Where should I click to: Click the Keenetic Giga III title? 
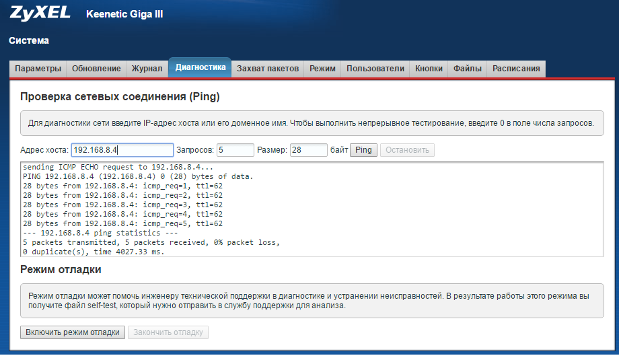click(x=124, y=14)
